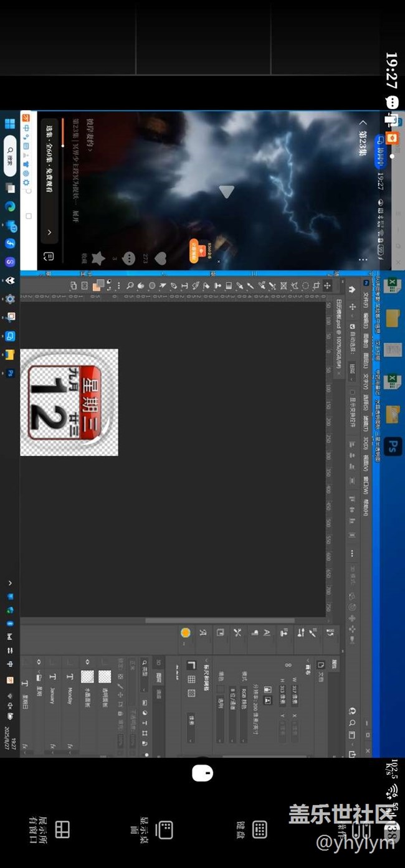Tap 键盘 button in remote control bar
The image size is (405, 868).
point(251,830)
